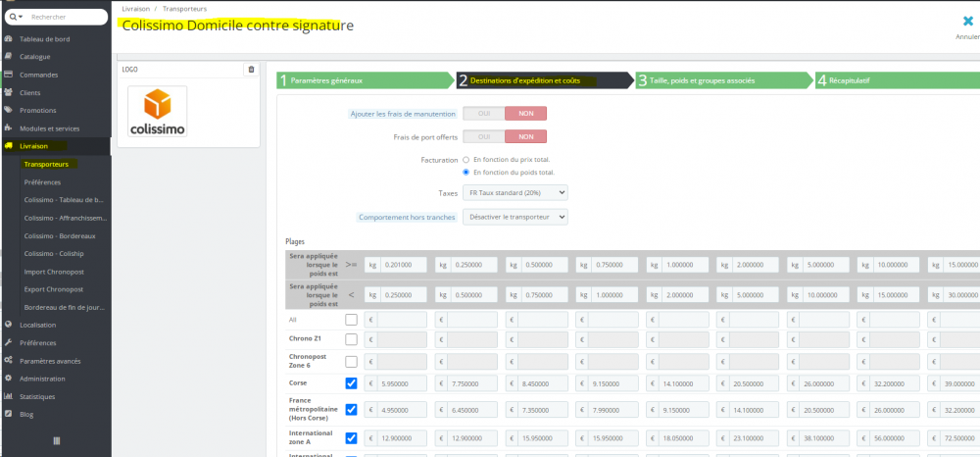
Task: Delete the logo using the trash icon
Action: 251,70
